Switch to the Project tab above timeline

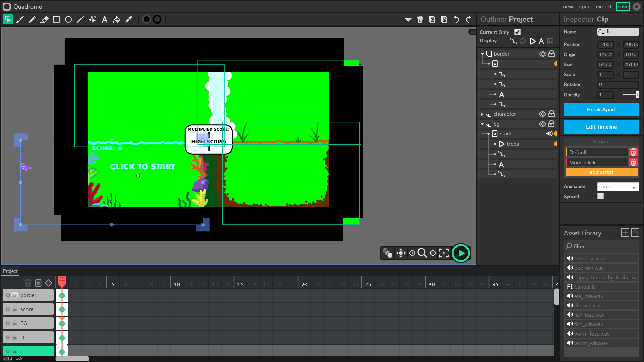[10, 271]
